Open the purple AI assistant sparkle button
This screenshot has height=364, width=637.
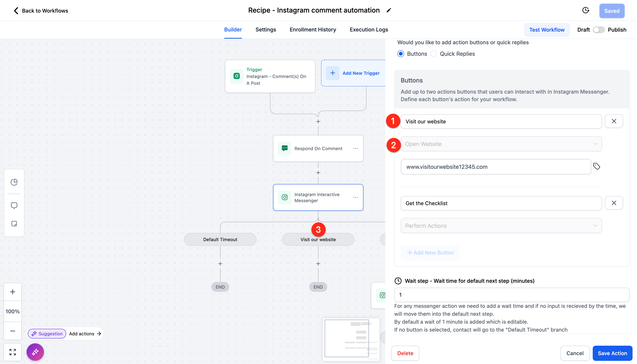[x=35, y=352]
